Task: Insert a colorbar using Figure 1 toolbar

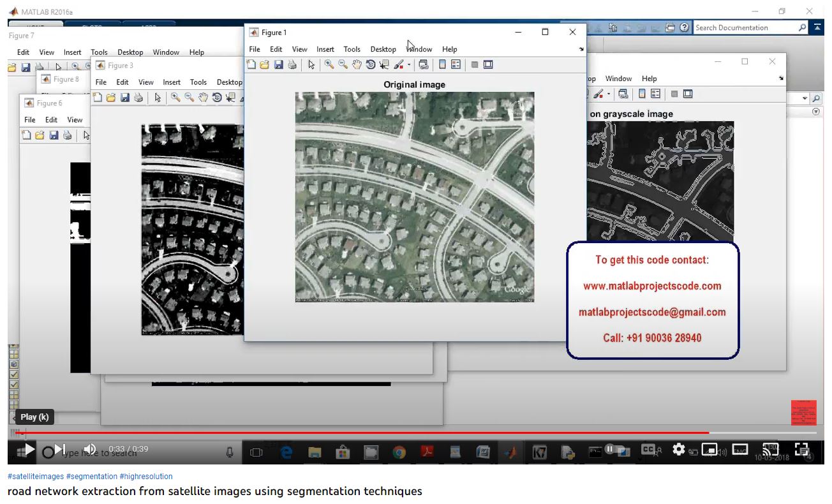Action: point(442,64)
